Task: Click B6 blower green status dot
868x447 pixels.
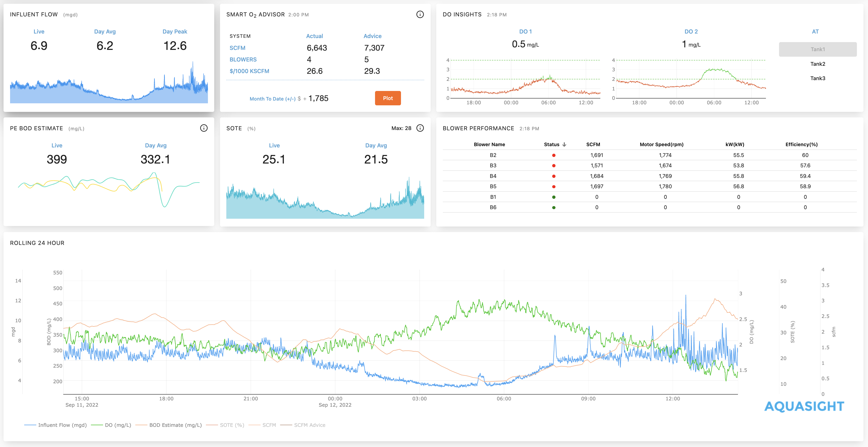Action: click(x=554, y=207)
